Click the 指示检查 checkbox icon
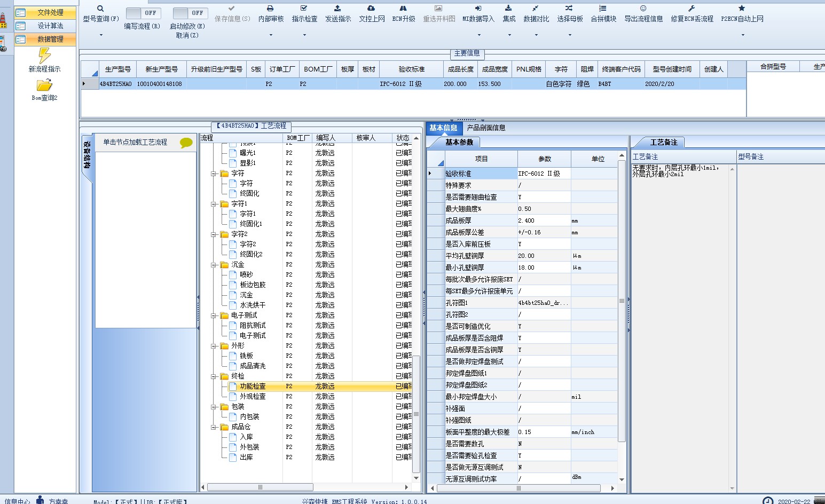Image resolution: width=825 pixels, height=504 pixels. tap(304, 9)
